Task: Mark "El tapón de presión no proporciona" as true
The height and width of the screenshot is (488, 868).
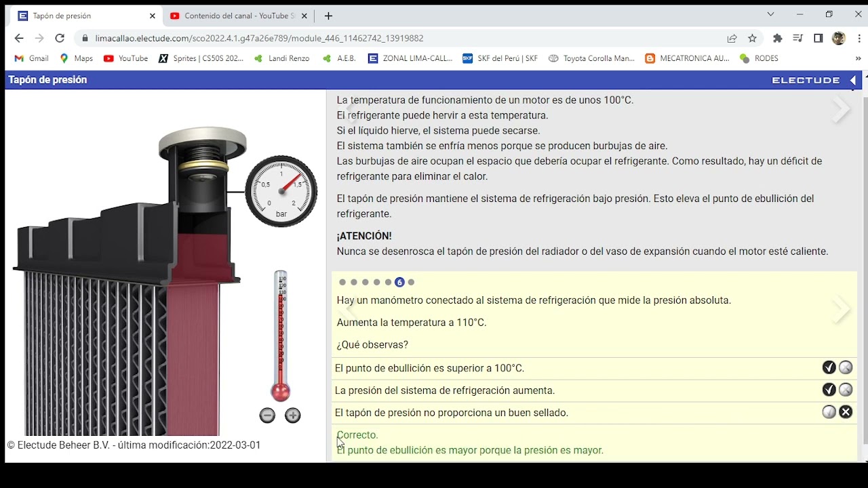Action: tap(829, 412)
